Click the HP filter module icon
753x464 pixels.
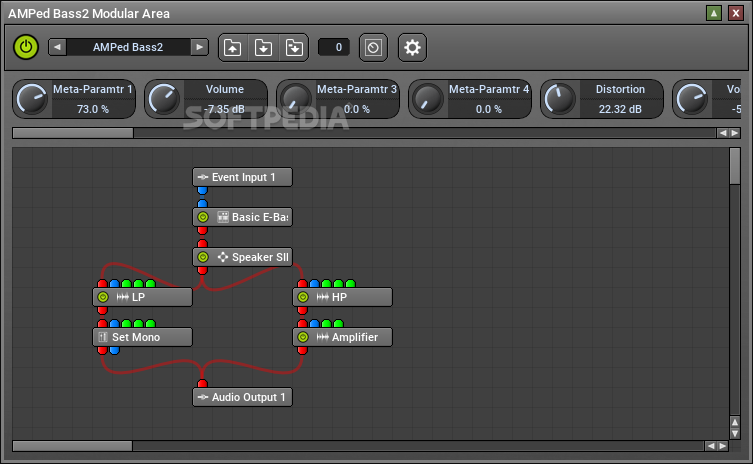point(323,297)
